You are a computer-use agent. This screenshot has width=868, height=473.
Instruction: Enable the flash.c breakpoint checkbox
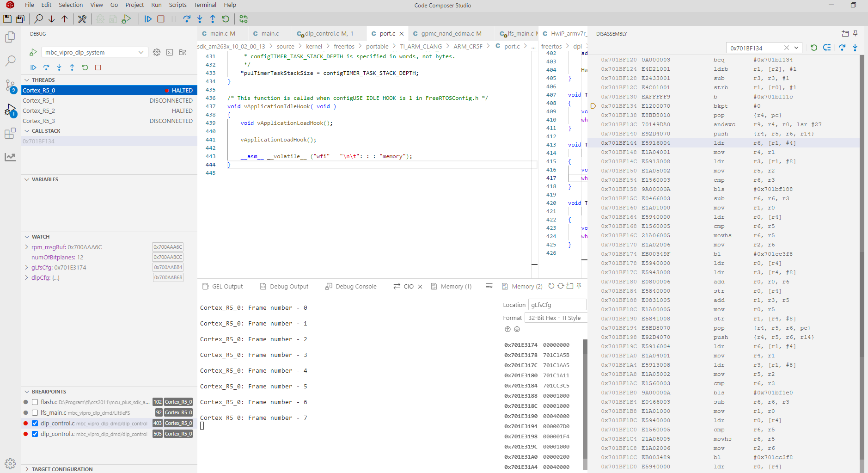(35, 402)
